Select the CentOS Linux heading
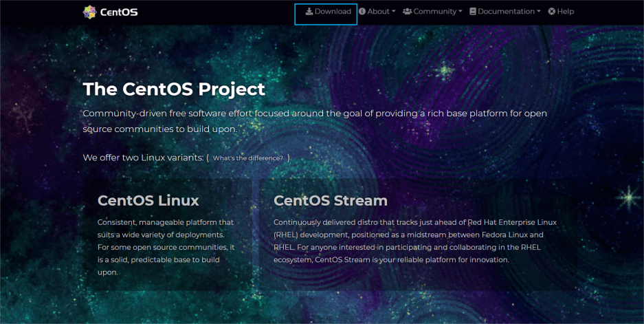644x324 pixels. click(x=148, y=200)
